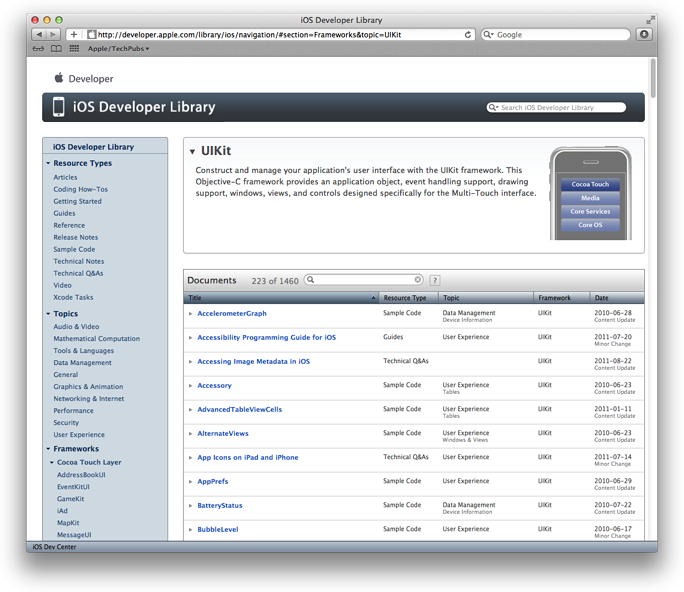
Task: Filter by Sample Code in sidebar
Action: [74, 249]
